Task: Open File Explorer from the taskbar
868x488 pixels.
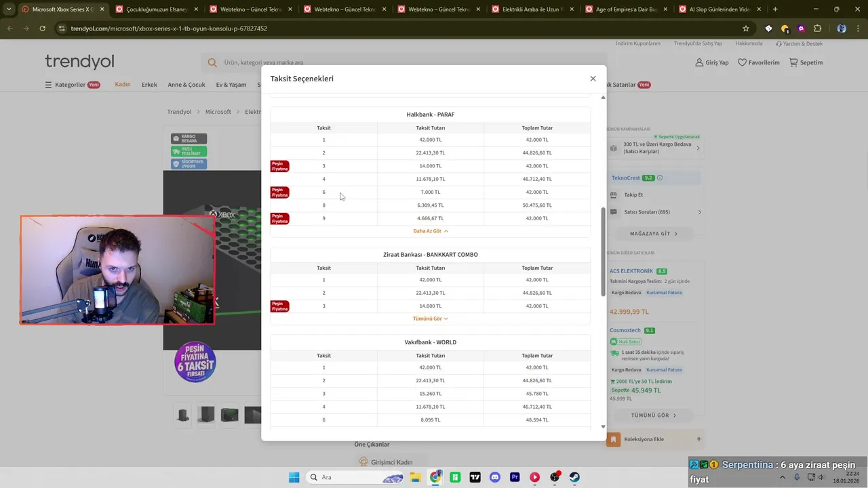Action: pyautogui.click(x=416, y=477)
